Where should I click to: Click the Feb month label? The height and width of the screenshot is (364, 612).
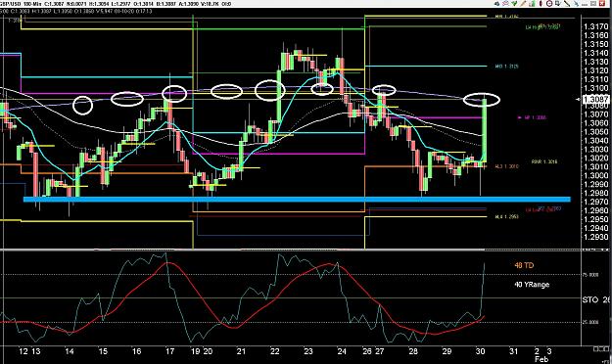click(541, 359)
